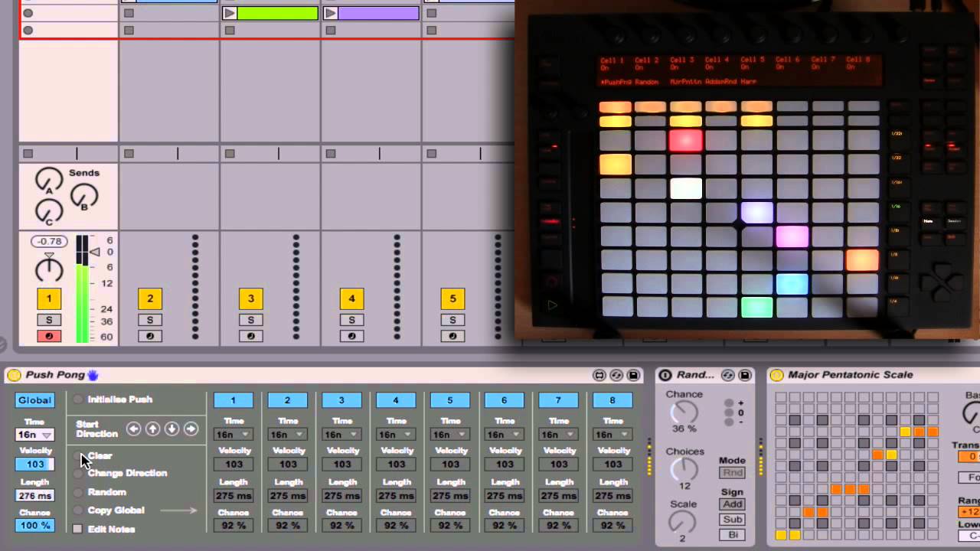Select cell 6 header in Push Pong
Viewport: 980px width, 551px height.
505,400
